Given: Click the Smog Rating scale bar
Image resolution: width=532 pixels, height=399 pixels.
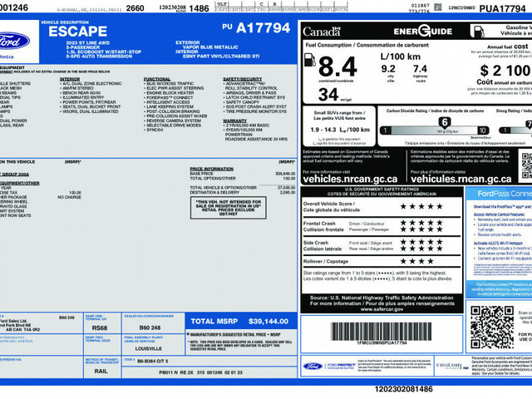Looking at the screenshot, I should click(515, 131).
